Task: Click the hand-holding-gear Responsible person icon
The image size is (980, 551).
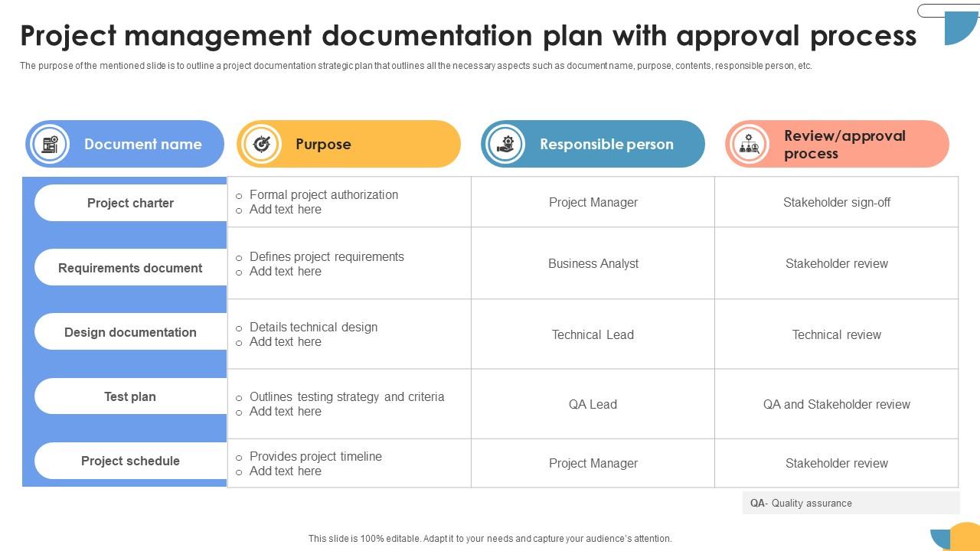Action: [506, 144]
